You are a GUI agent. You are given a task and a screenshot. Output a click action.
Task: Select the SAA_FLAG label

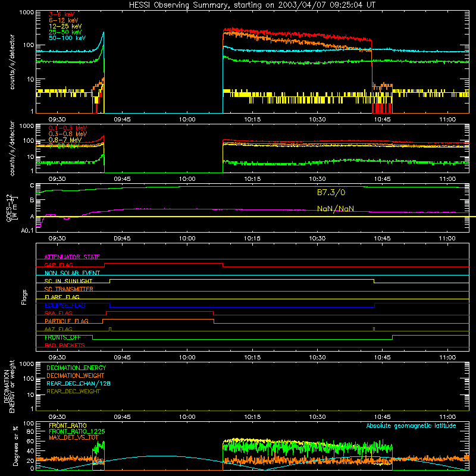[x=58, y=314]
